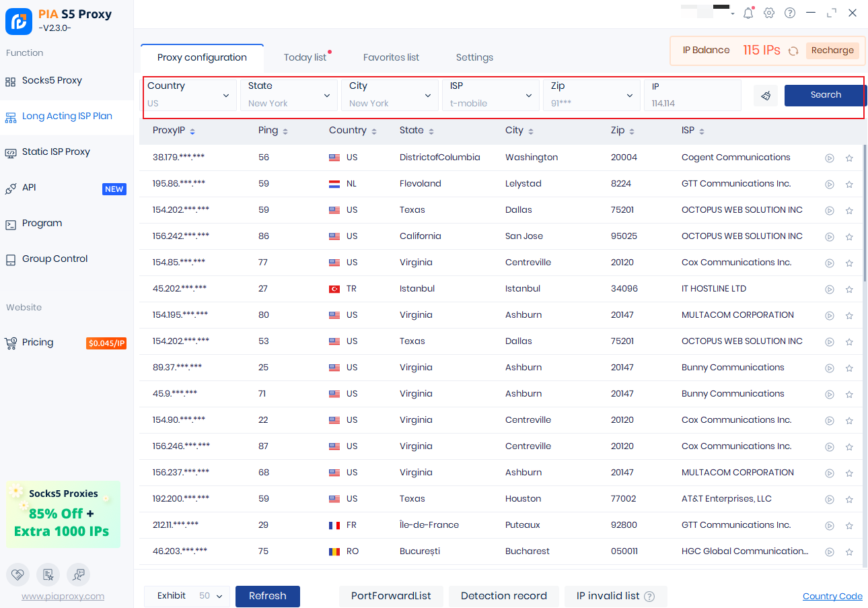Open the settings gear icon in title bar
The width and height of the screenshot is (868, 608).
point(769,13)
